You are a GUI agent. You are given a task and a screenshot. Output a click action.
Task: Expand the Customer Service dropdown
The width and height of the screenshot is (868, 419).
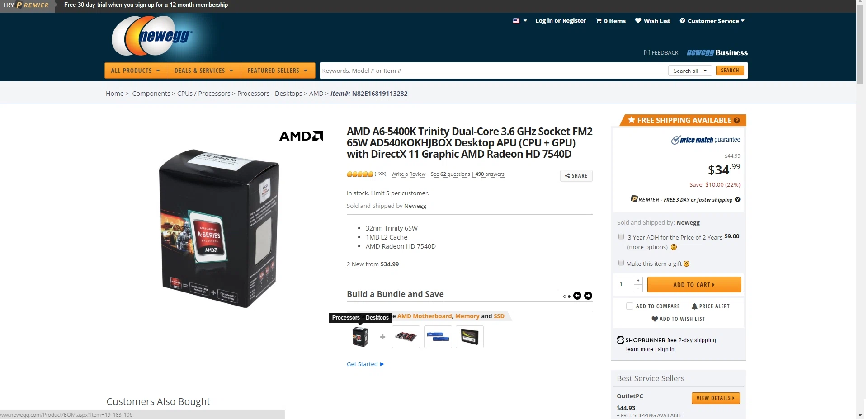(712, 21)
